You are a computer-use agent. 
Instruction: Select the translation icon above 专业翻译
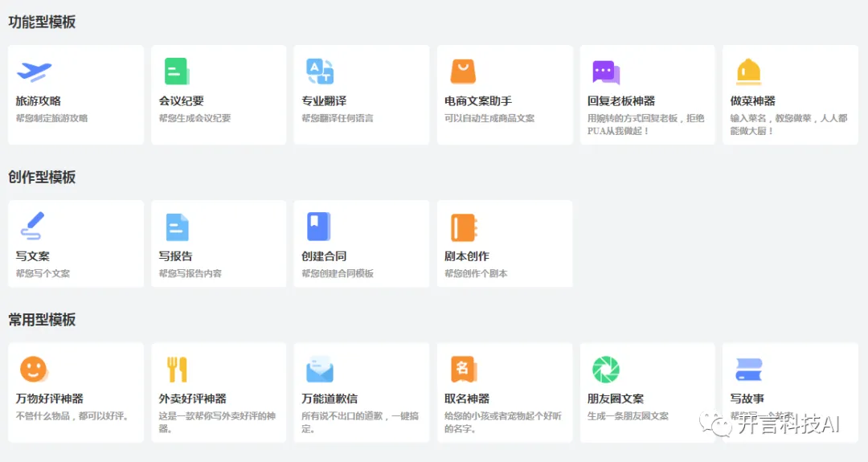(320, 72)
